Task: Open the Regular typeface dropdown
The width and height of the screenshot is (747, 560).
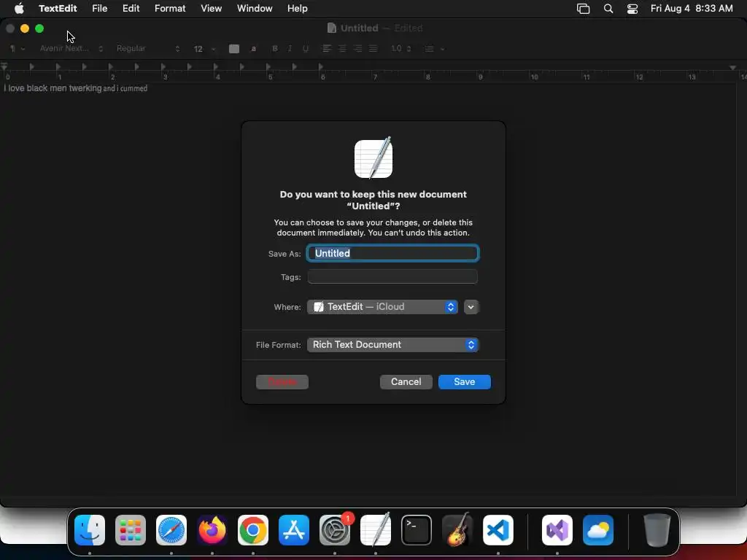Action: [147, 49]
